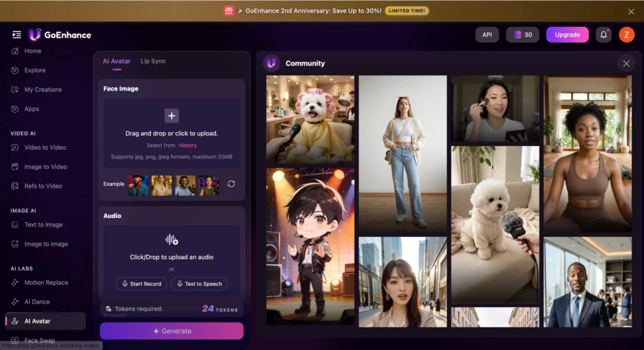Open the white poodle interview video
This screenshot has height=350, width=644.
(495, 224)
